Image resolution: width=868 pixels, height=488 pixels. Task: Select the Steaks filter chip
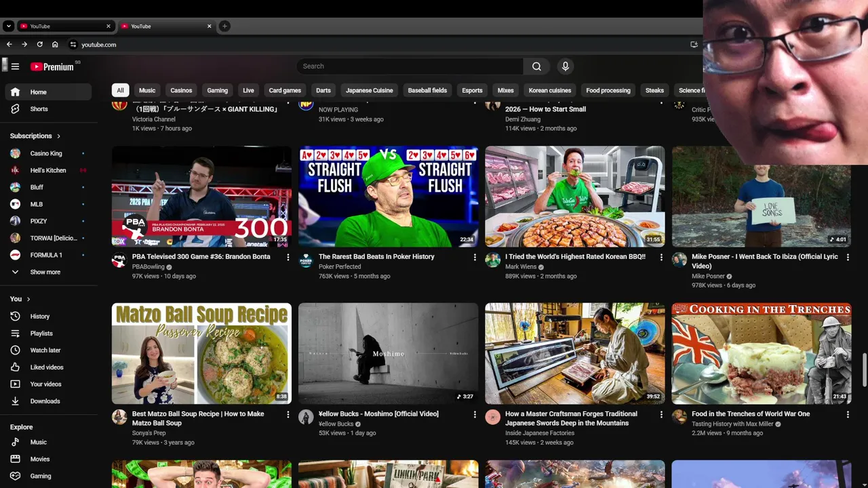tap(654, 90)
